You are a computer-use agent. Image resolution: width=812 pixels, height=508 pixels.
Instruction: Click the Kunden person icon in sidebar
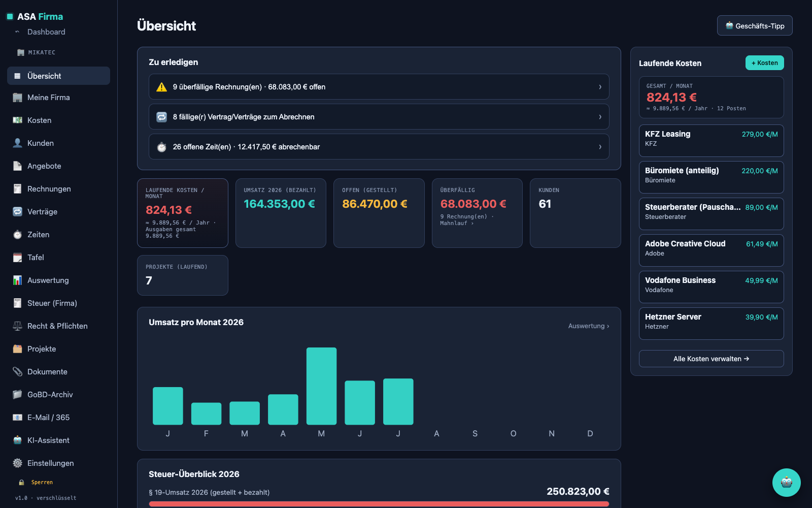[18, 143]
